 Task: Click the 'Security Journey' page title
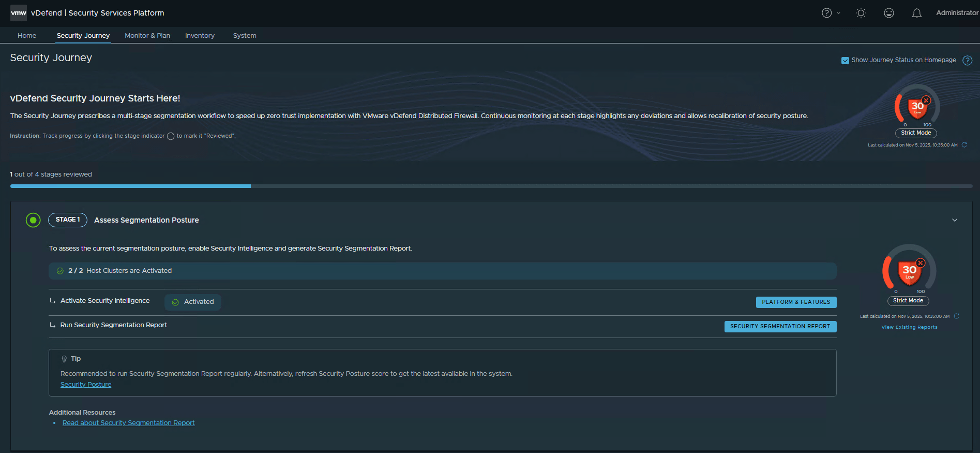click(x=51, y=57)
